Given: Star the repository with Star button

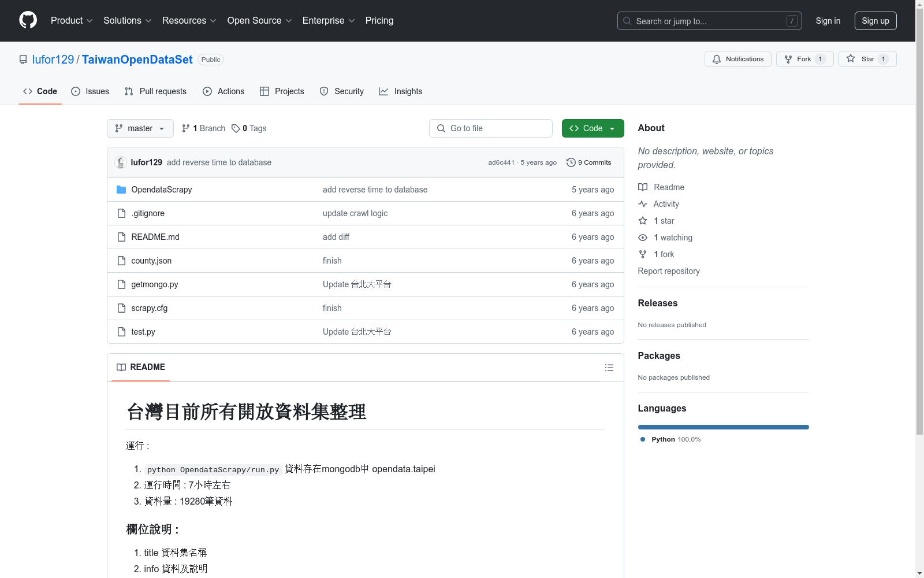Looking at the screenshot, I should tap(867, 59).
